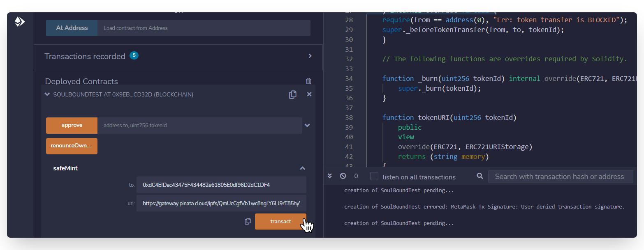Delete all deployed contracts with trash icon
The image size is (644, 250).
click(308, 81)
